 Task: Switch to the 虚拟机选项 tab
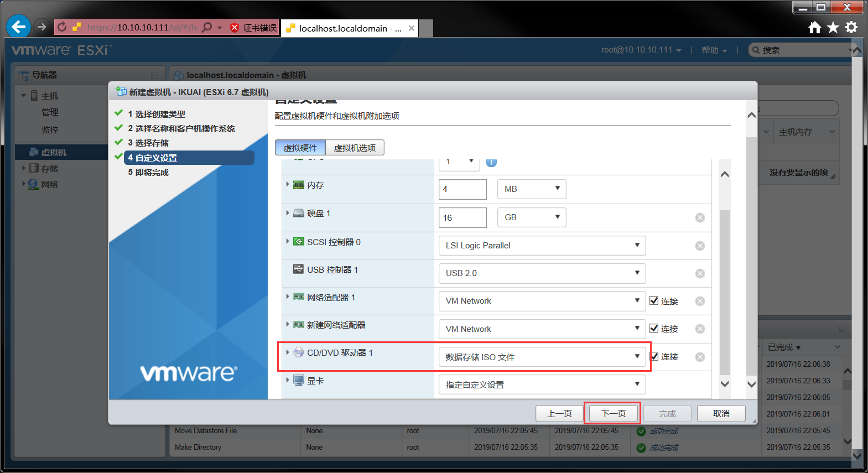(x=355, y=148)
